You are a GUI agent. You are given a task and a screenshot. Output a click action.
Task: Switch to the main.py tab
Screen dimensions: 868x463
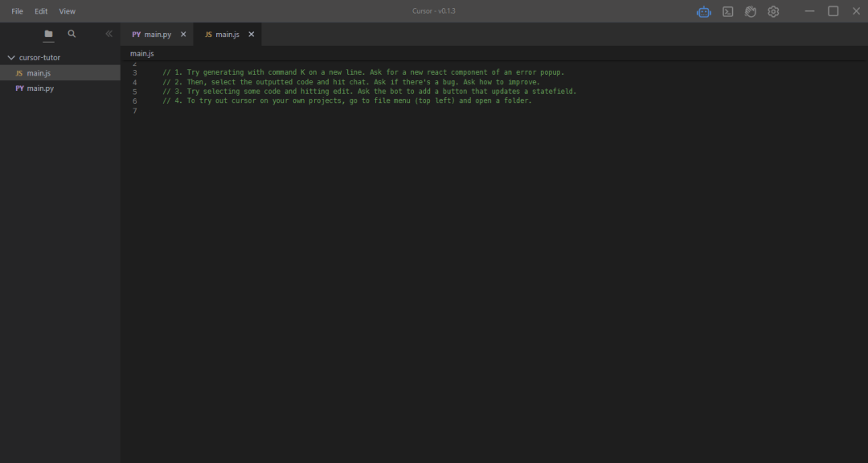pyautogui.click(x=158, y=35)
